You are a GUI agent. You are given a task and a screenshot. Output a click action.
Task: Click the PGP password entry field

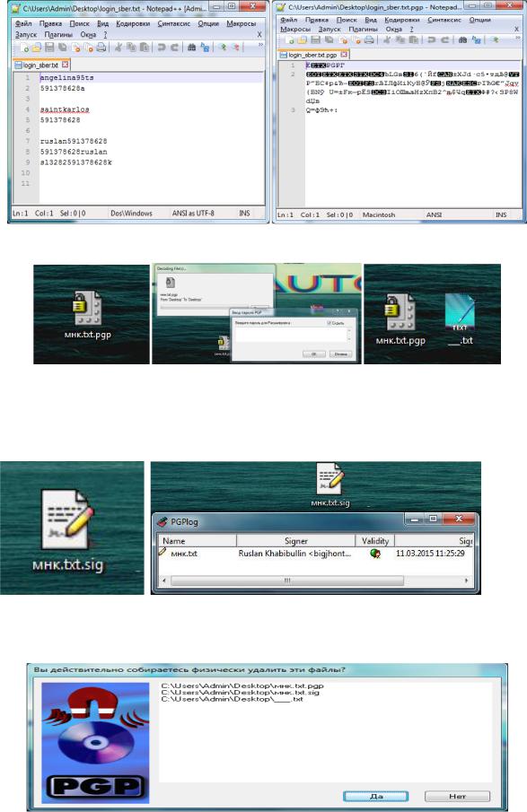(293, 335)
